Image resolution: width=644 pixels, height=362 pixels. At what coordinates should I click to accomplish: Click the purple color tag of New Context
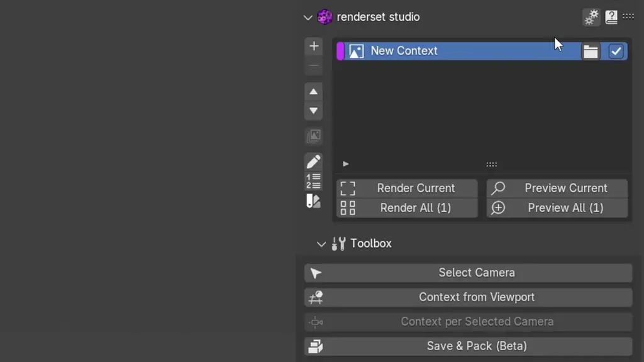(x=340, y=52)
